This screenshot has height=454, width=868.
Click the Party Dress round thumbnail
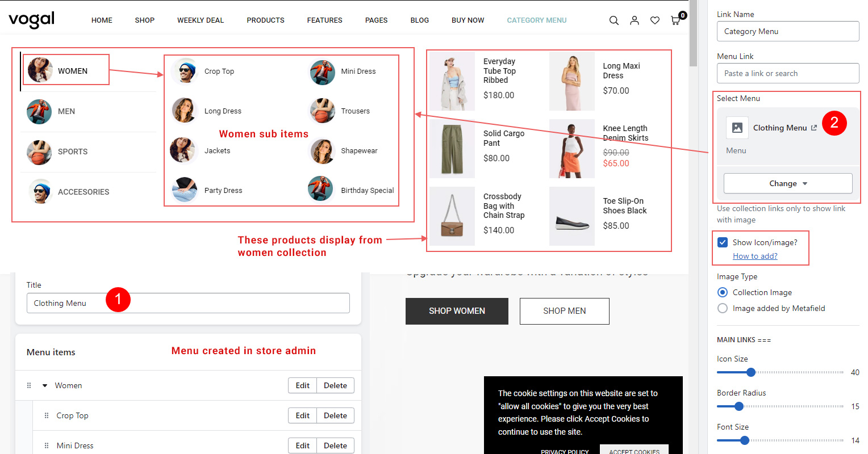point(185,190)
